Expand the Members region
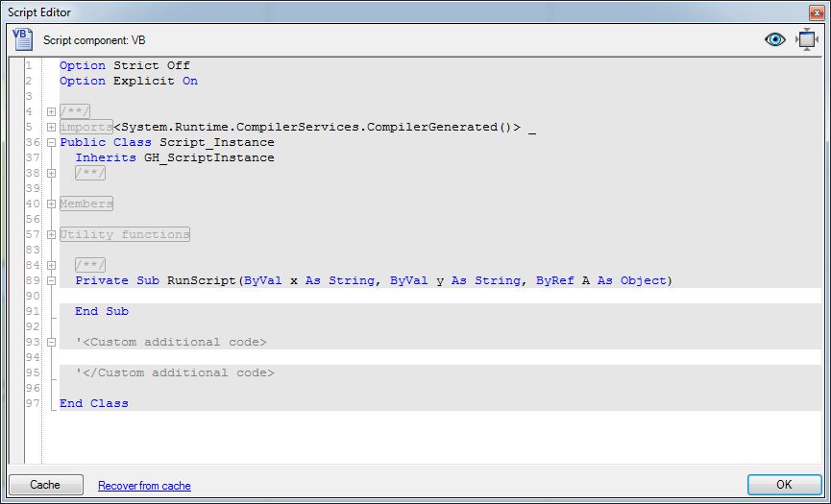The width and height of the screenshot is (831, 504). [52, 204]
